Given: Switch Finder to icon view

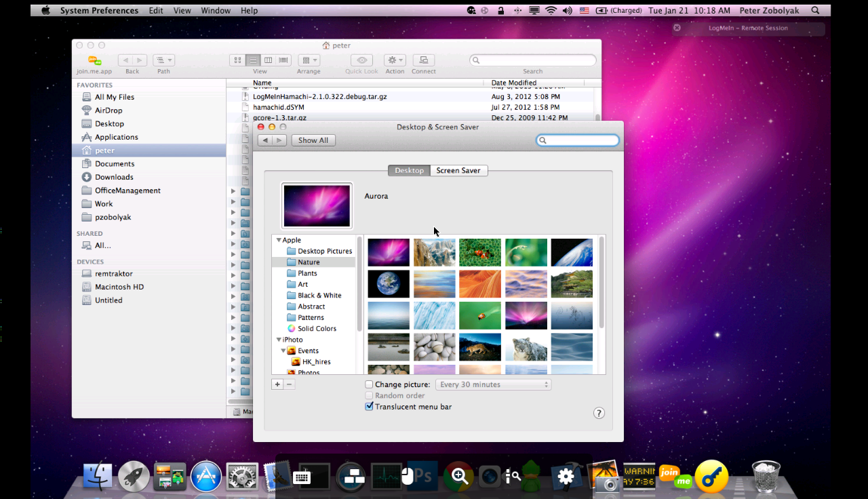Looking at the screenshot, I should click(x=237, y=60).
